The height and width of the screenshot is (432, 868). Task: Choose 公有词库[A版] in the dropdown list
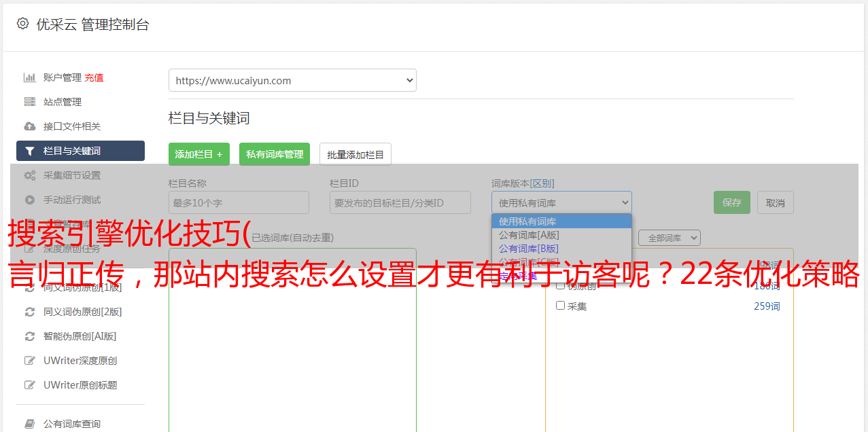pos(561,235)
